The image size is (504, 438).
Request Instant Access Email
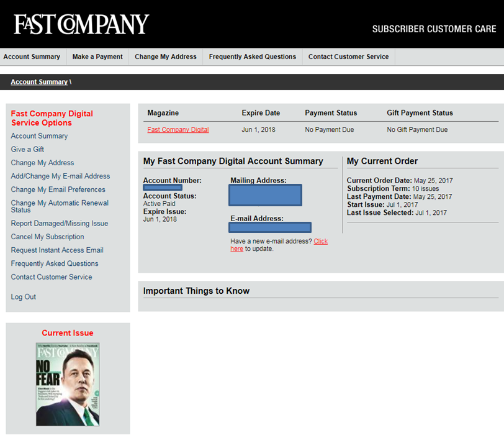tap(57, 250)
